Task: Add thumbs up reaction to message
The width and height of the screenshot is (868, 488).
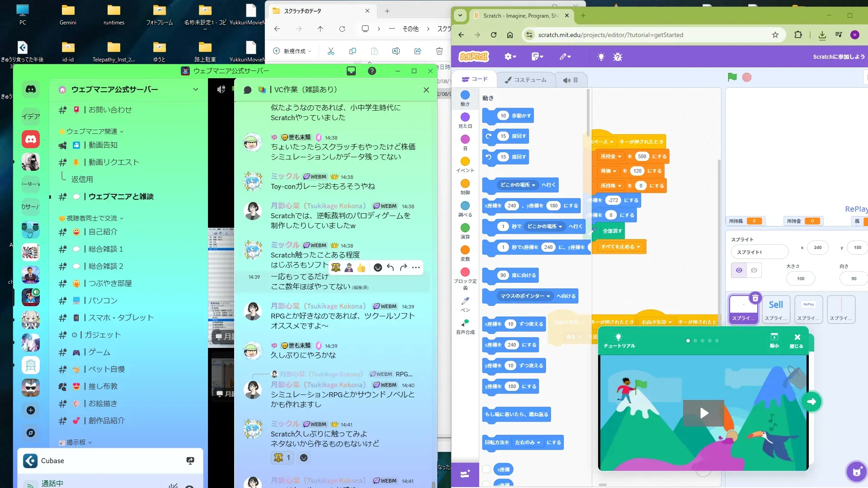Action: tap(361, 267)
